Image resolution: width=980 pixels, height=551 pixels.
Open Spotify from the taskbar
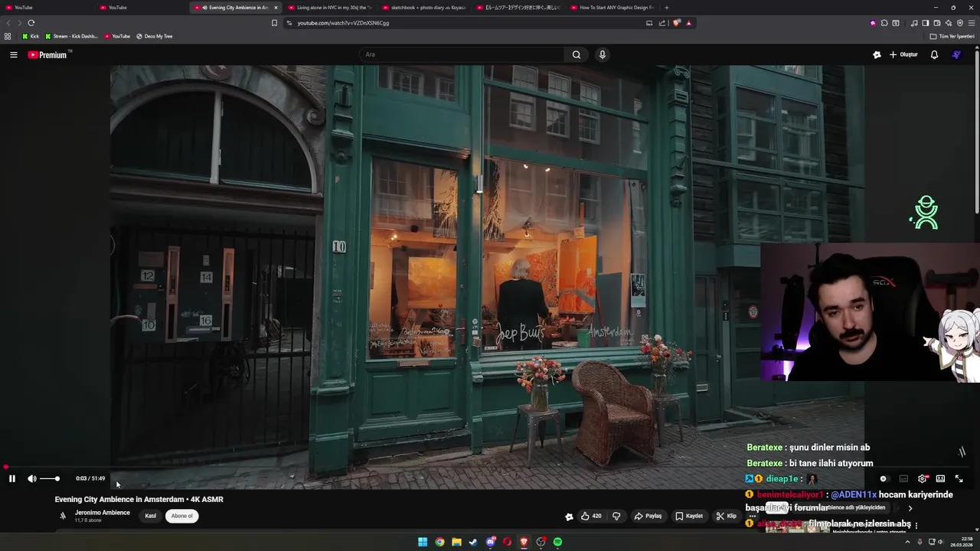pyautogui.click(x=557, y=542)
